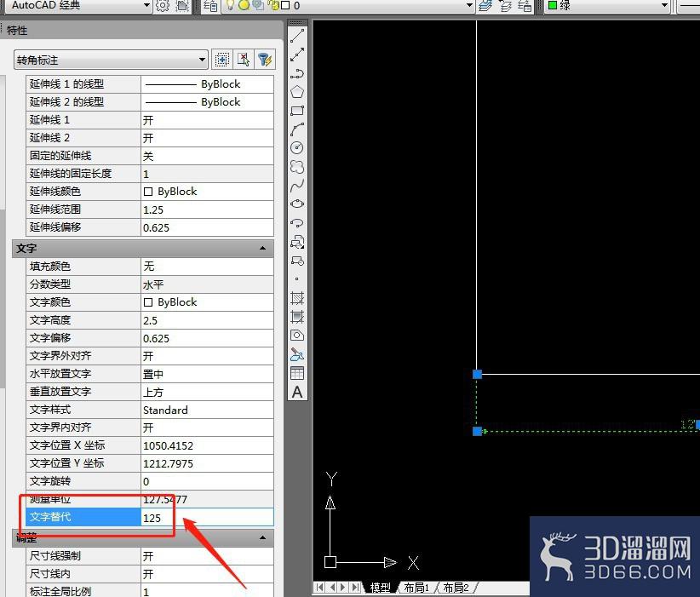Select the Table tool
Screen dimensions: 700x597
pos(297,373)
